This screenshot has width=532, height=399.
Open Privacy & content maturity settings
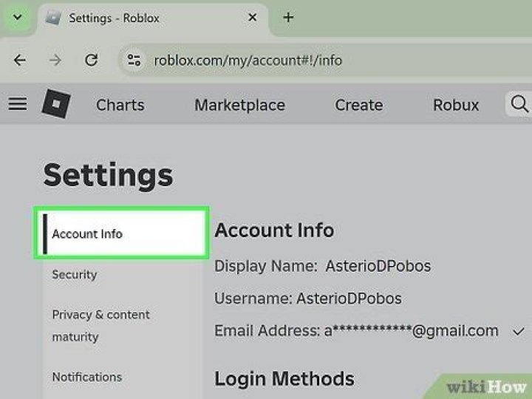tap(100, 325)
